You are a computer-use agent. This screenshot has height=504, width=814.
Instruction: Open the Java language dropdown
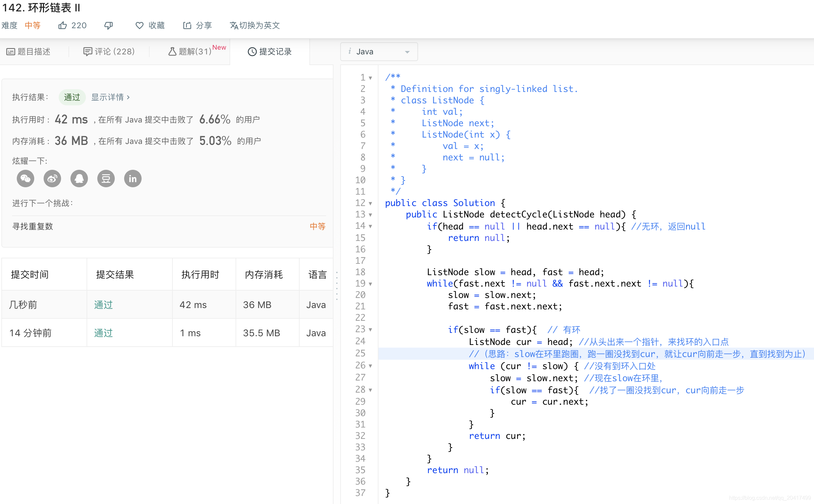(x=379, y=51)
